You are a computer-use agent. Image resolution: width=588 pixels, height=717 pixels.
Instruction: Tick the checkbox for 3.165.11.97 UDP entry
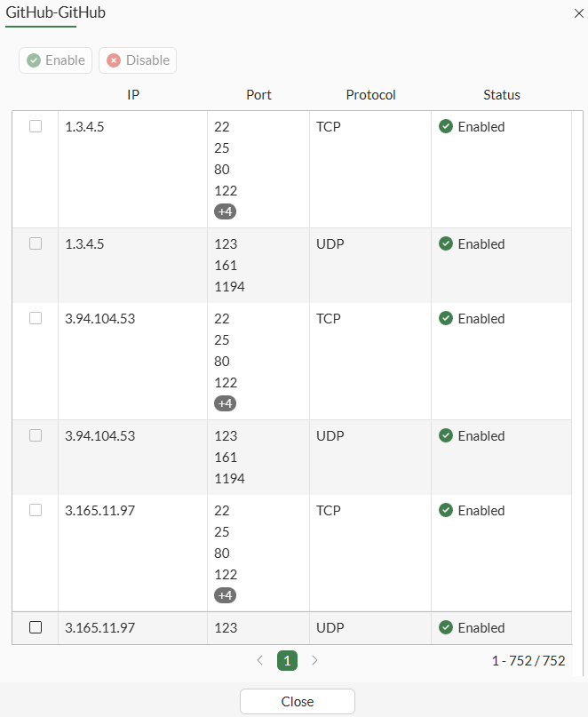tap(35, 626)
